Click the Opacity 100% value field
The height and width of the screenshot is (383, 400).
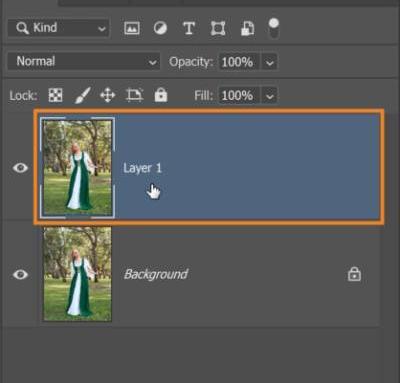(x=238, y=62)
